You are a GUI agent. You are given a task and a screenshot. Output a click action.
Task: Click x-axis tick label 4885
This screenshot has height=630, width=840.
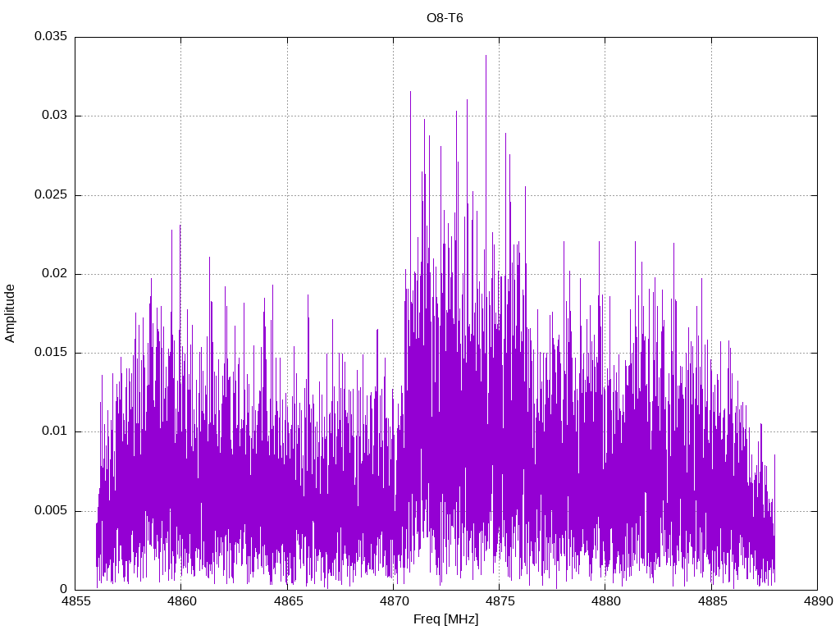coord(711,601)
